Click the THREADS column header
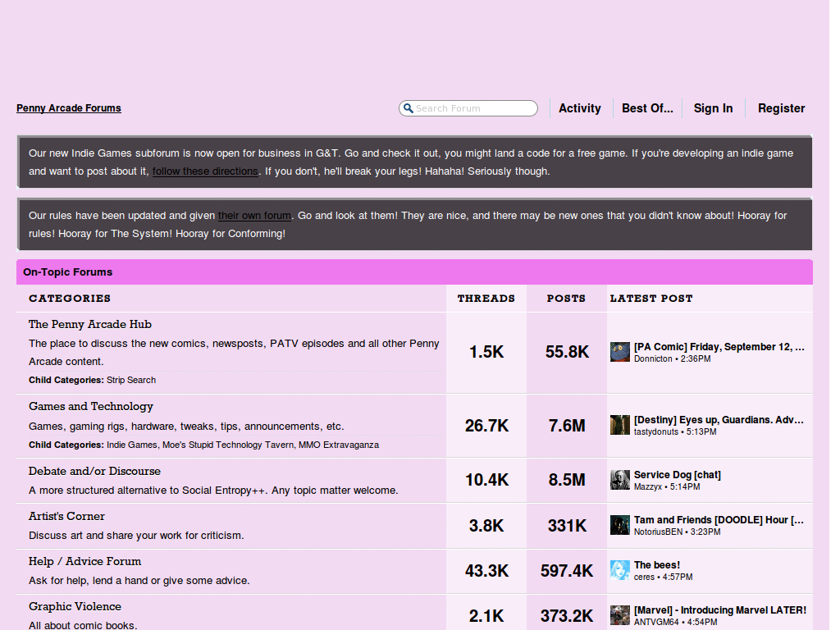The image size is (840, 630). (486, 299)
